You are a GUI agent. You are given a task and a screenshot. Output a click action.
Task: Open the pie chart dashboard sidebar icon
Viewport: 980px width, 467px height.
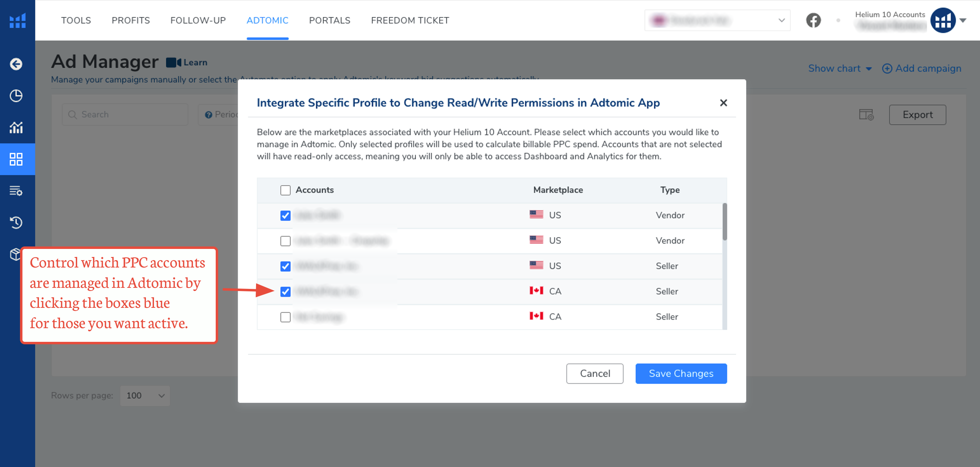(16, 95)
